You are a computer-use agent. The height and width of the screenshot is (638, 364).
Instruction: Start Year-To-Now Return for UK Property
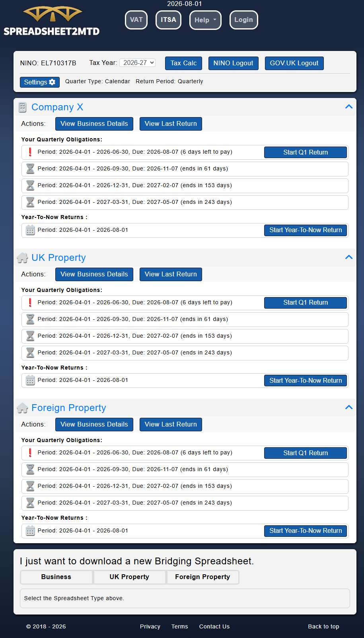tap(306, 381)
